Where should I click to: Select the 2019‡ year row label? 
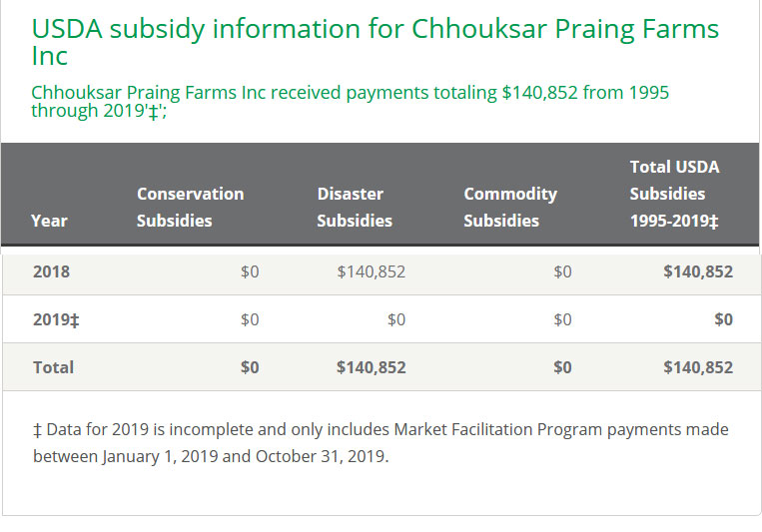point(56,319)
